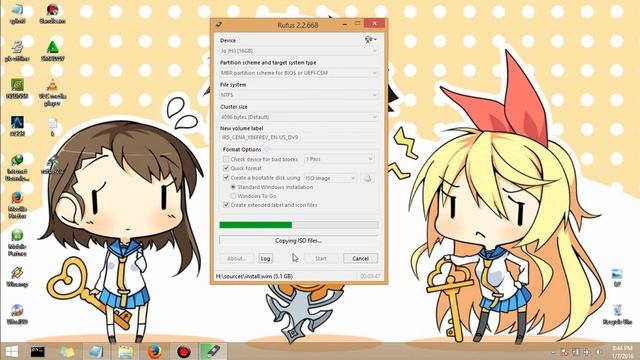Open the File system dropdown
The image size is (640, 360).
point(298,95)
